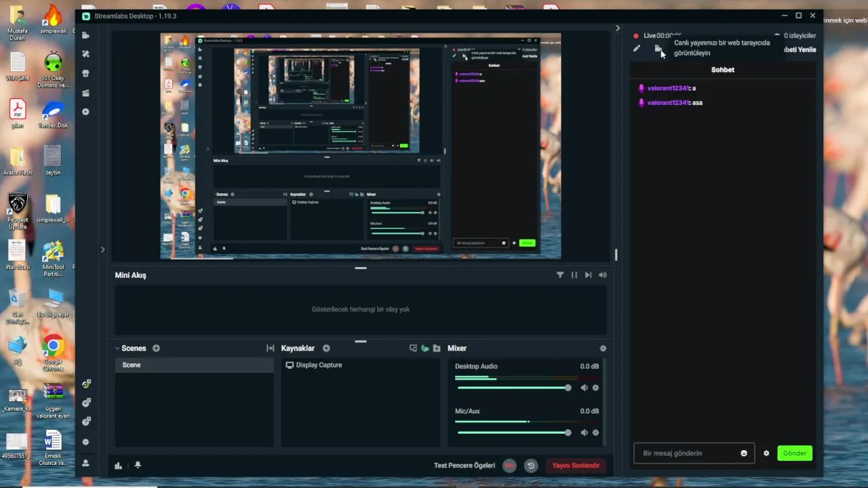The height and width of the screenshot is (488, 868).
Task: Pause the Mini Akış alert queue
Action: pos(574,275)
